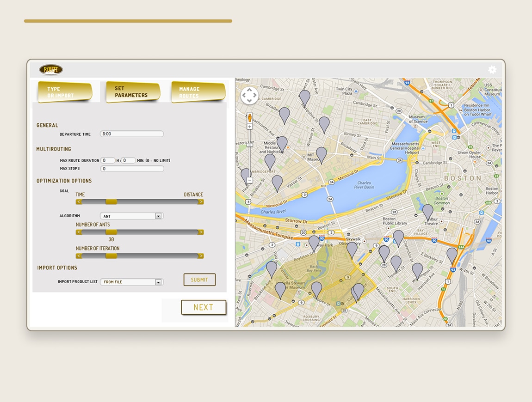This screenshot has width=532, height=402.
Task: Select the map pin near Clarendon St
Action: (x=398, y=238)
